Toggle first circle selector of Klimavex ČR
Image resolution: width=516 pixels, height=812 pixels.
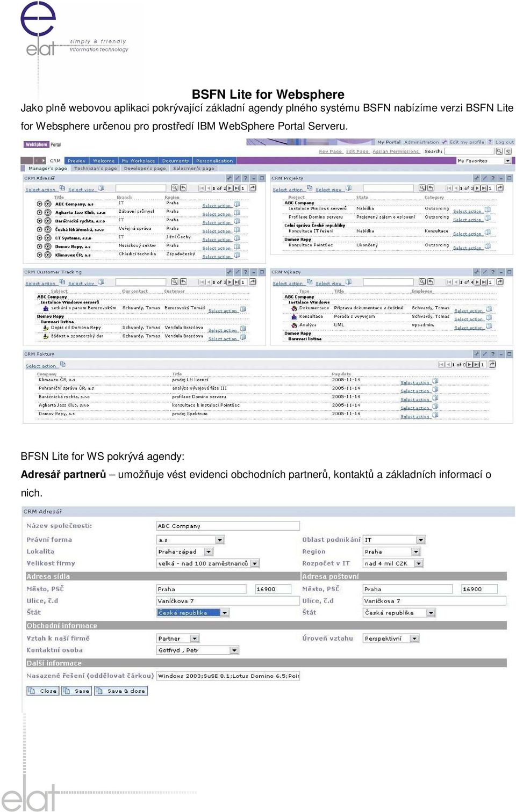point(40,255)
